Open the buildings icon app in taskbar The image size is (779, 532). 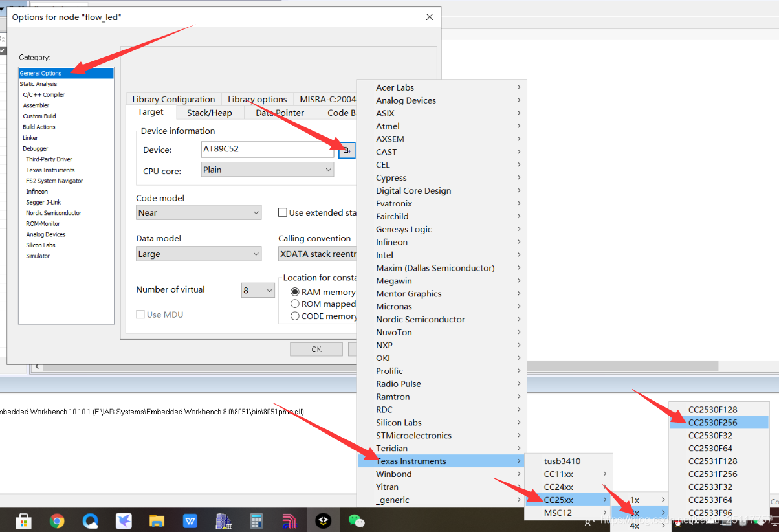click(x=223, y=520)
